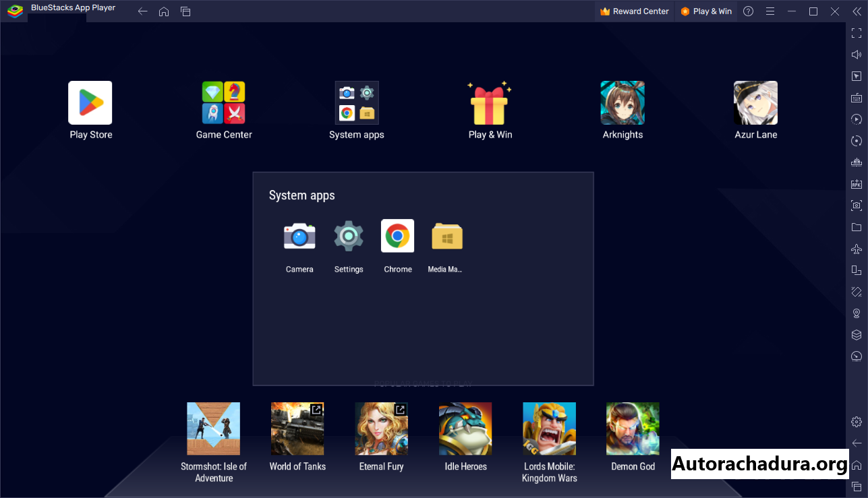Screen dimensions: 868x498
Task: Go to home using title bar icon
Action: click(x=164, y=11)
